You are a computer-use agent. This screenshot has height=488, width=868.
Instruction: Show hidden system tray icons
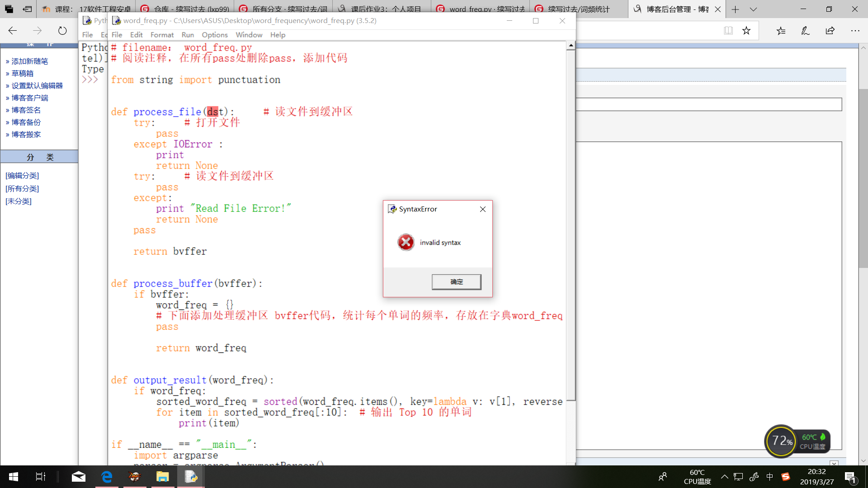tap(724, 476)
